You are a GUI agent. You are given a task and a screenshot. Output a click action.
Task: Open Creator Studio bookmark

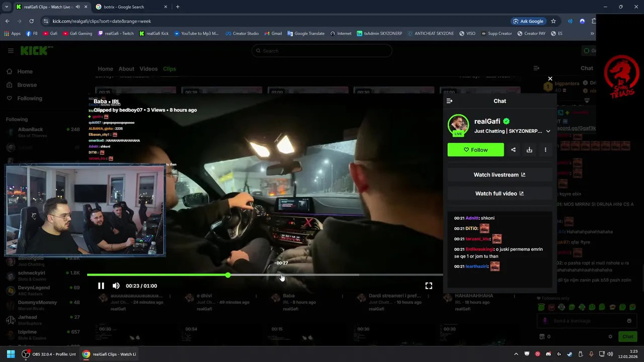click(242, 34)
